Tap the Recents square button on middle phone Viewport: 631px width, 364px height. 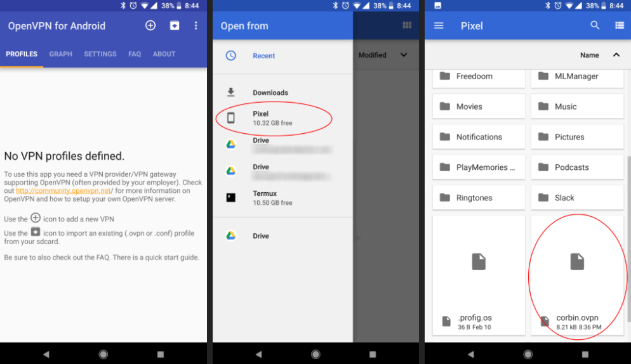pyautogui.click(x=373, y=354)
